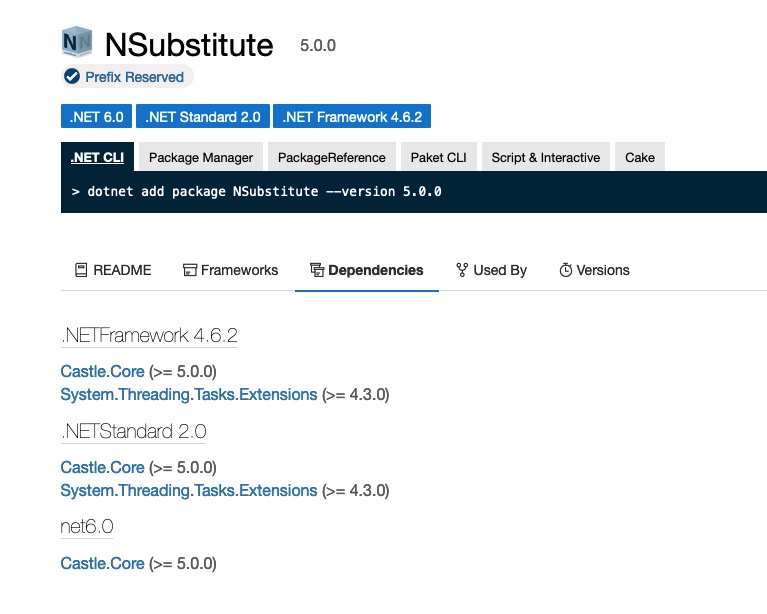Click the NSubstitute package logo icon
The width and height of the screenshot is (767, 614).
tap(77, 42)
